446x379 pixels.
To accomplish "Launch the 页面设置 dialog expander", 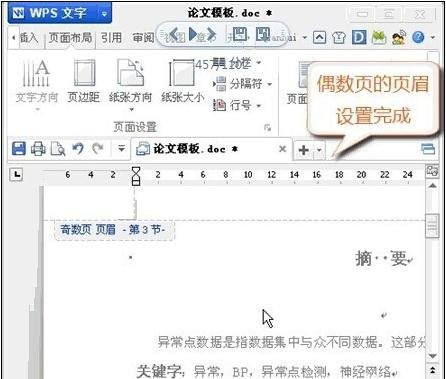I will [x=267, y=127].
